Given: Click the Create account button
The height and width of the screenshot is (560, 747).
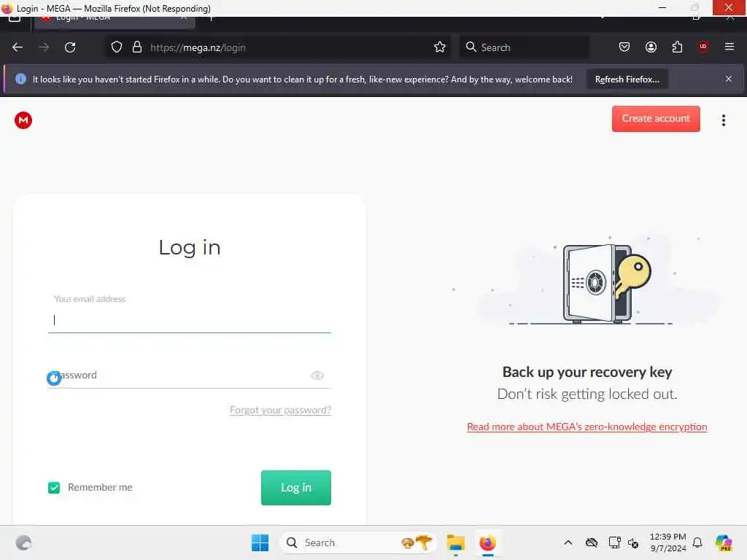Looking at the screenshot, I should point(656,119).
